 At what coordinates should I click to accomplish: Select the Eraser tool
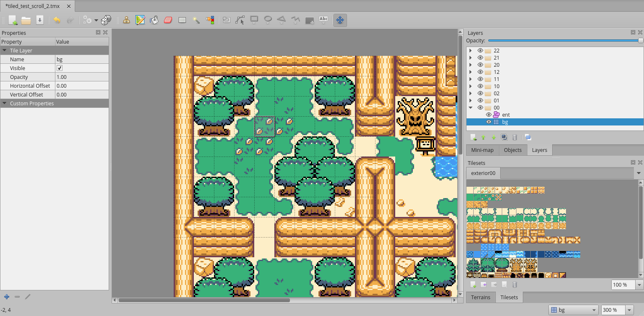(x=168, y=20)
